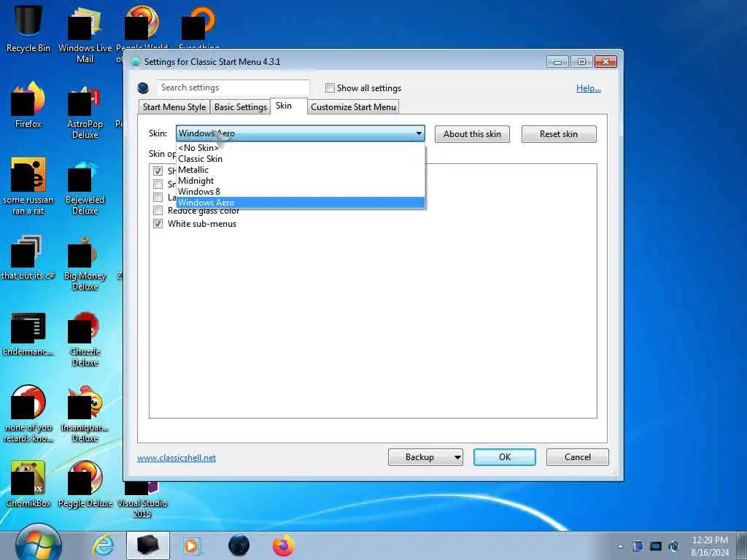The height and width of the screenshot is (560, 747).
Task: Launch Peggle Deluxe desktop shortcut
Action: tap(85, 483)
